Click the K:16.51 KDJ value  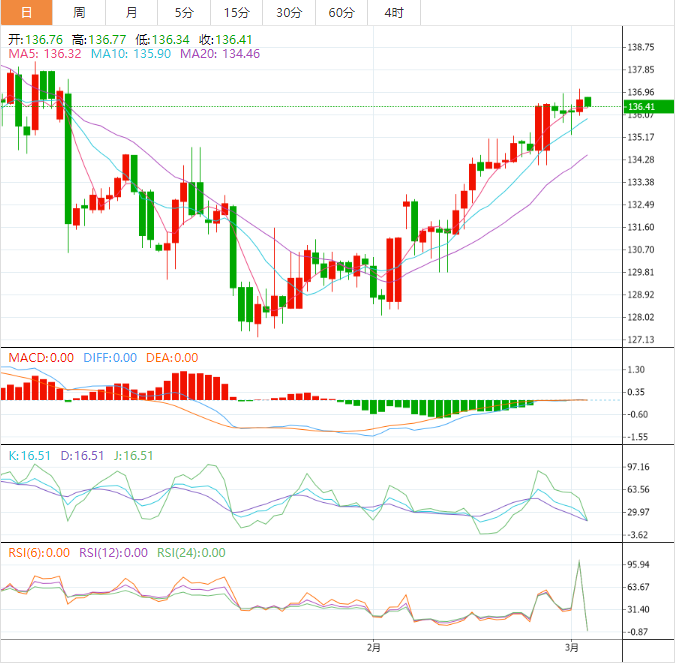click(29, 456)
